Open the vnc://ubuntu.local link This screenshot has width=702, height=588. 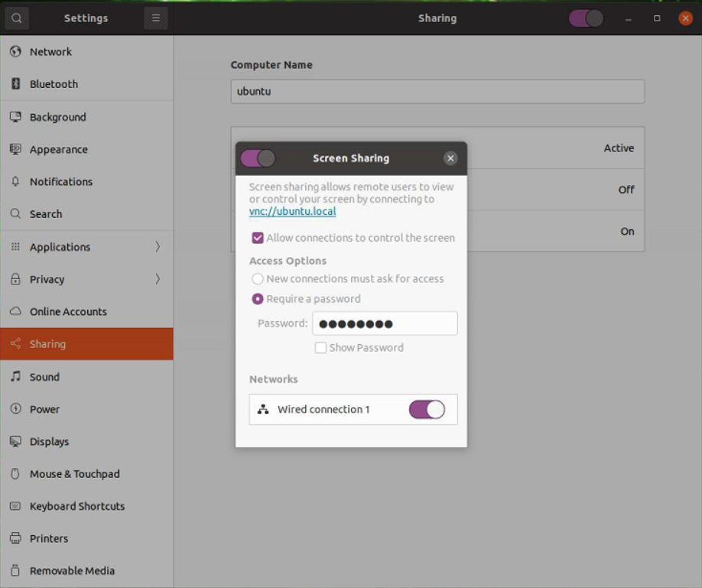click(x=292, y=211)
